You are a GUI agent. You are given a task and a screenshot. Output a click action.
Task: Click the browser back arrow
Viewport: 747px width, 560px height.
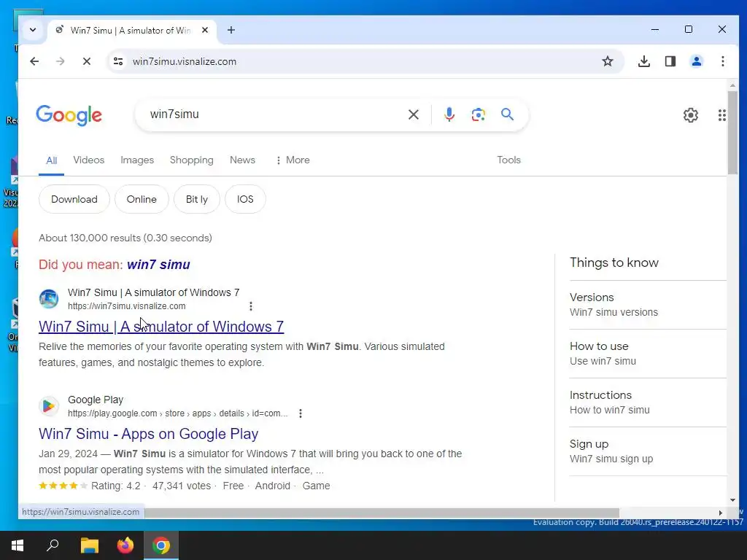pos(34,61)
